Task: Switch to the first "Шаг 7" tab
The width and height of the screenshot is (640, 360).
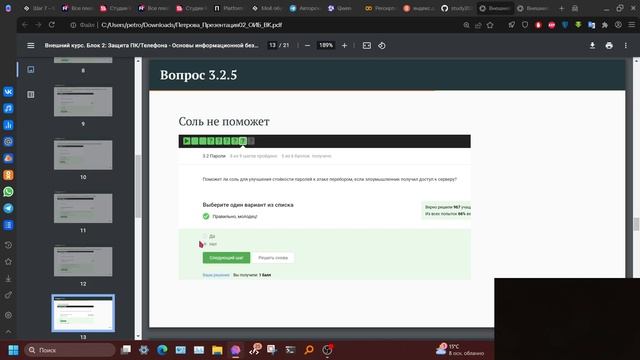Action: (x=39, y=8)
